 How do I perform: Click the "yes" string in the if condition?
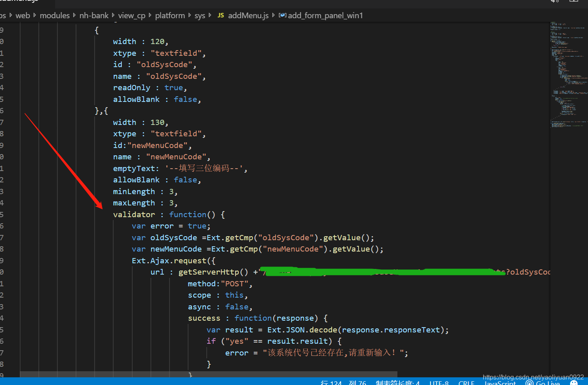pos(237,341)
